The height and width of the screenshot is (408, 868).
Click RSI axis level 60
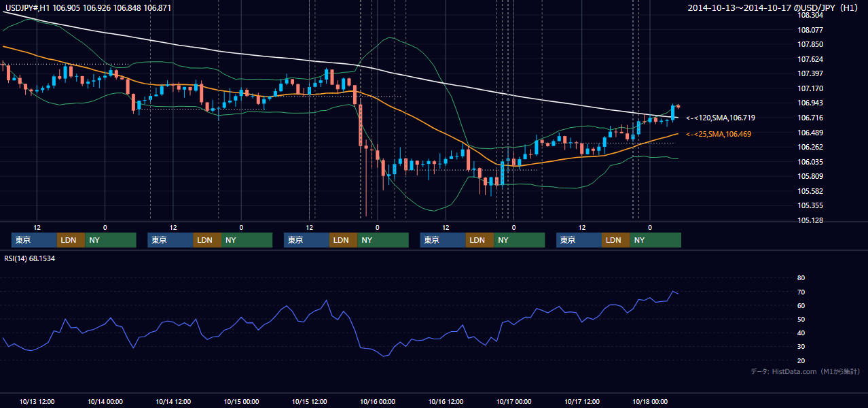tap(801, 305)
